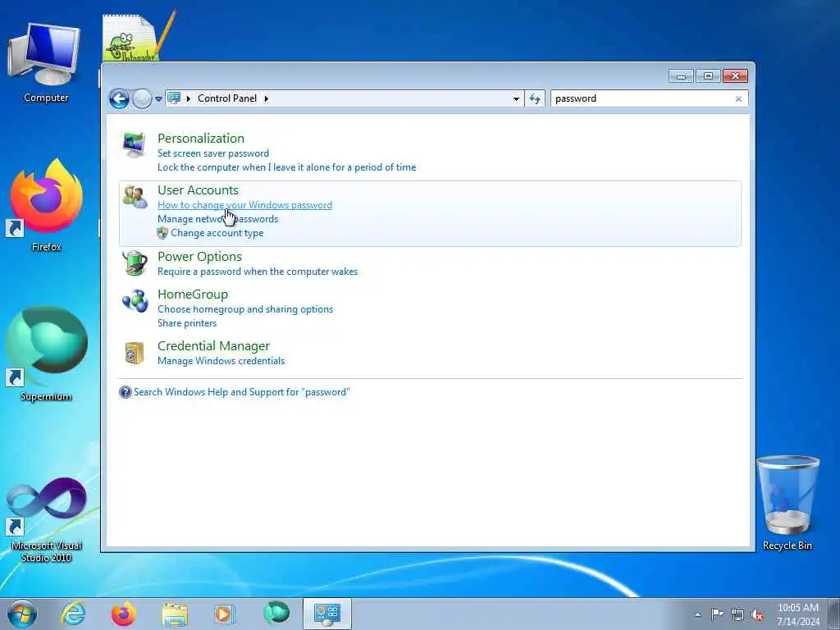Close the Control Panel window
The height and width of the screenshot is (630, 840).
735,76
